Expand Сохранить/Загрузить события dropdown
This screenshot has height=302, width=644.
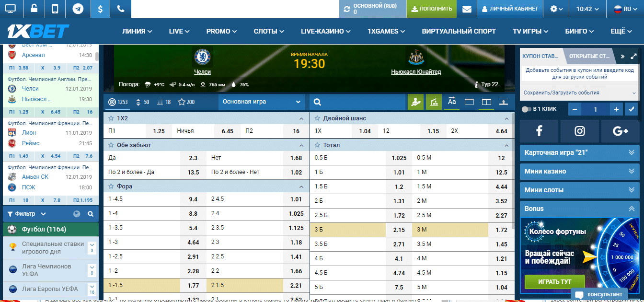[579, 93]
